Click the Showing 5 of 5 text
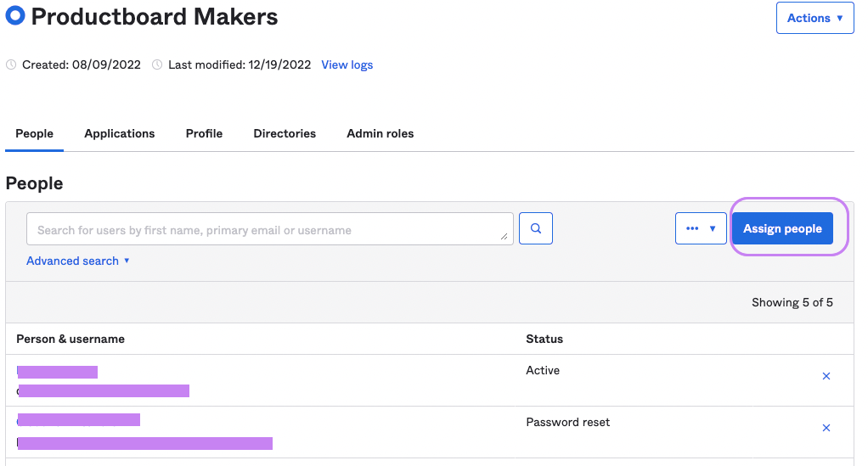The height and width of the screenshot is (466, 868). tap(792, 302)
